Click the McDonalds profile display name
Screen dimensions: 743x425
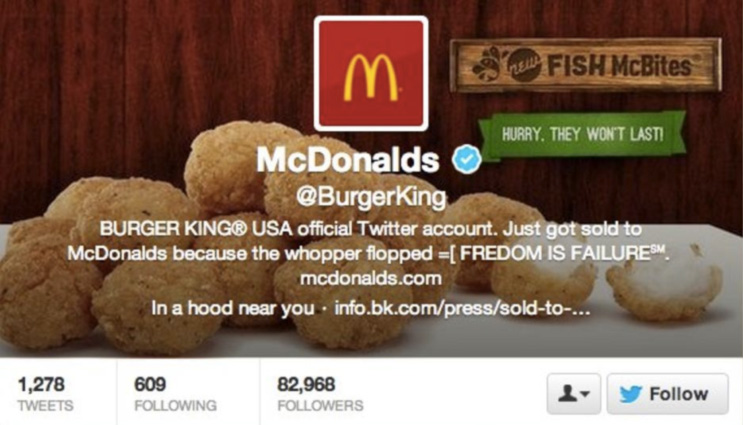[348, 160]
